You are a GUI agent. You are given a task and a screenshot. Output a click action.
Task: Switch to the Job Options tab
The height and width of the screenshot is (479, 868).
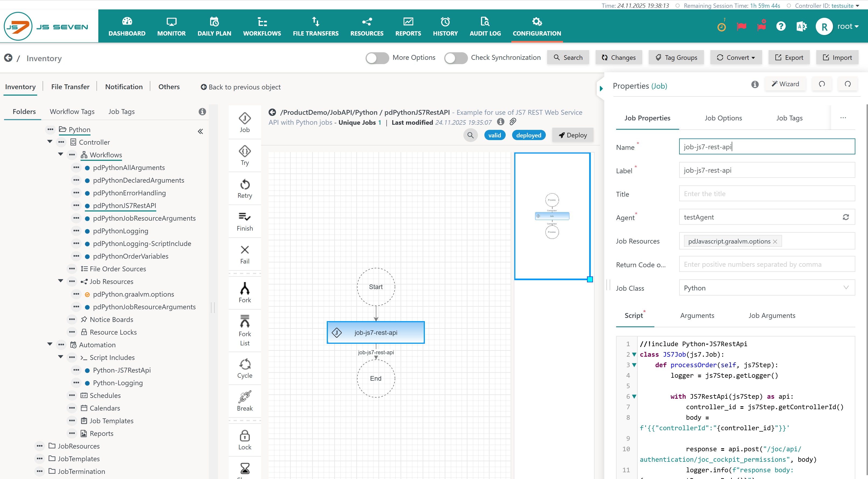[x=723, y=118]
